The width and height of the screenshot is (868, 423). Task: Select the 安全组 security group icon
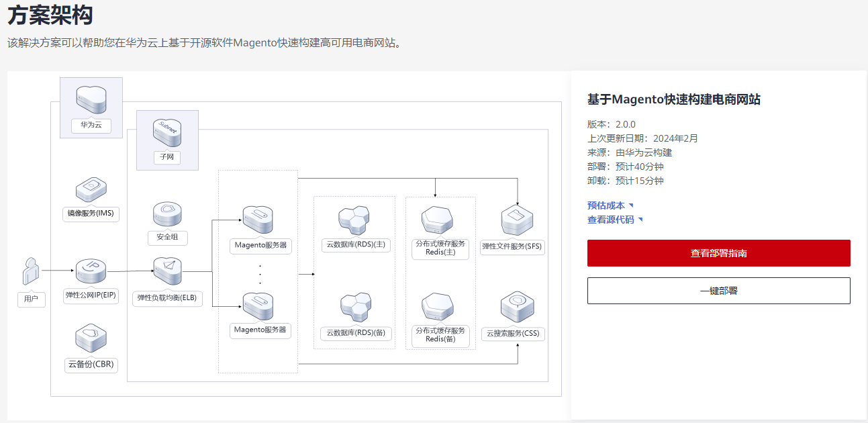coord(168,215)
